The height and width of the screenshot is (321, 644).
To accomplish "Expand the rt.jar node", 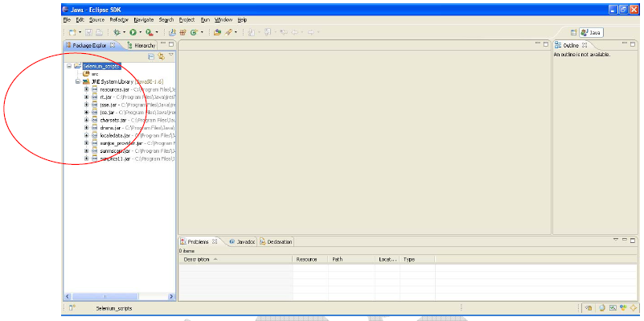I will (87, 97).
